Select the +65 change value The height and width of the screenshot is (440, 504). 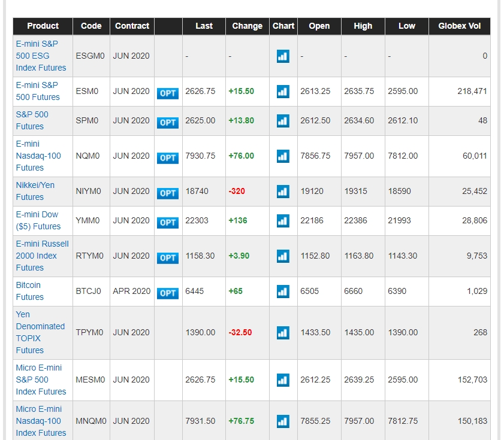(x=236, y=291)
